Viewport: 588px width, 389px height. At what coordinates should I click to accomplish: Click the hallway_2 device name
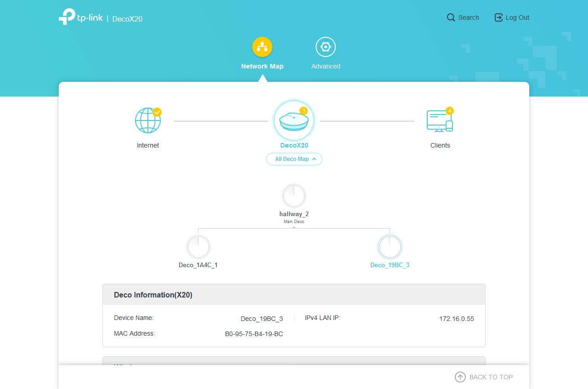click(x=294, y=214)
